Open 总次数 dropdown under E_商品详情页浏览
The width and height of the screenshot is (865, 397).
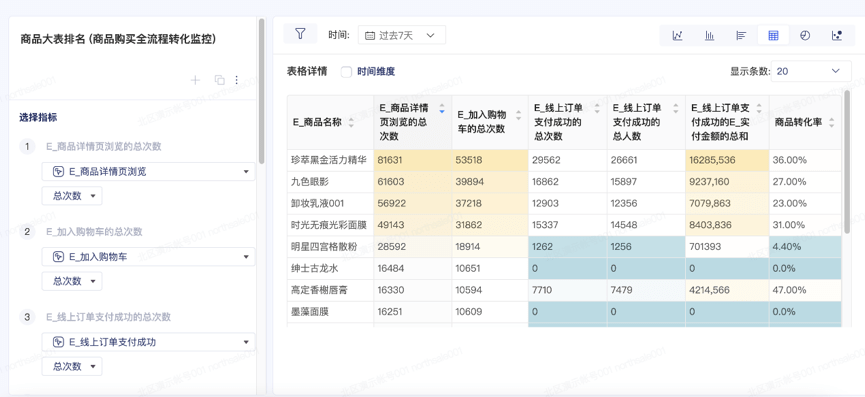tap(72, 196)
